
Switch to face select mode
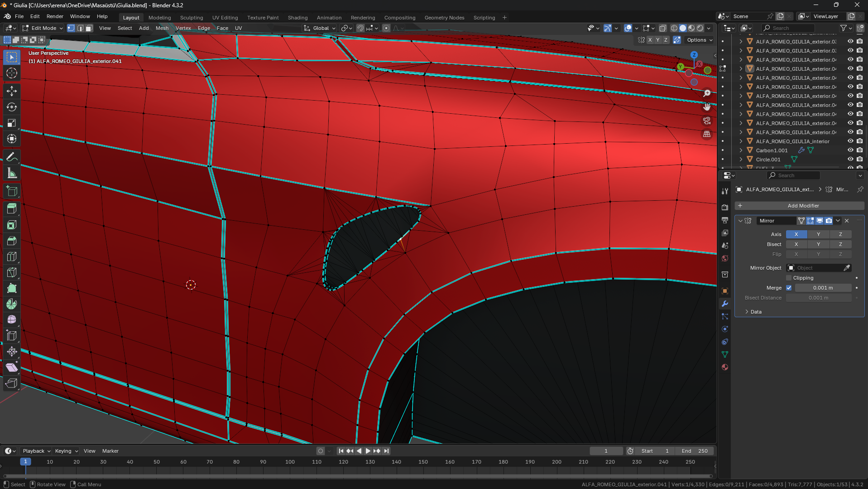coord(89,28)
